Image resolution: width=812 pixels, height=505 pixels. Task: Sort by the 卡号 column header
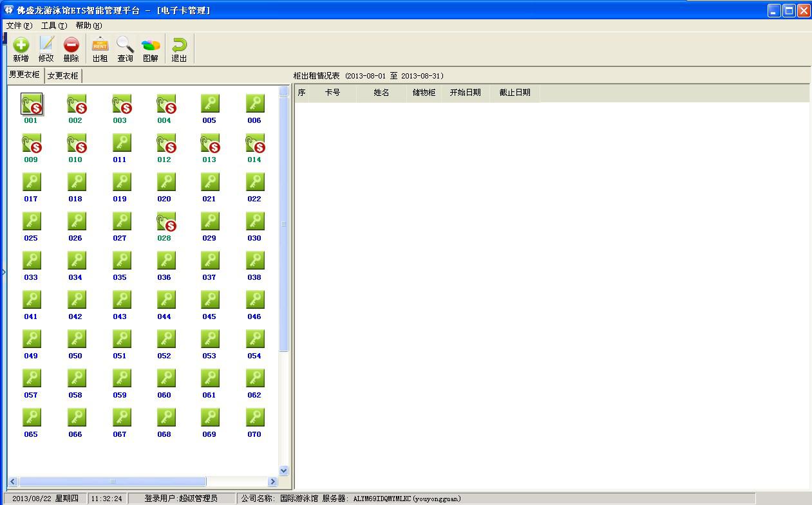(332, 93)
